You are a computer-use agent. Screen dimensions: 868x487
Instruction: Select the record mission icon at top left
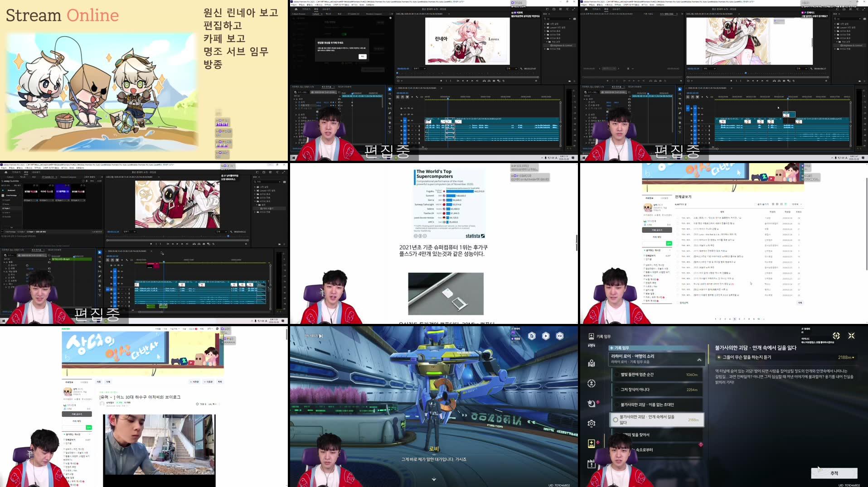[x=591, y=337]
